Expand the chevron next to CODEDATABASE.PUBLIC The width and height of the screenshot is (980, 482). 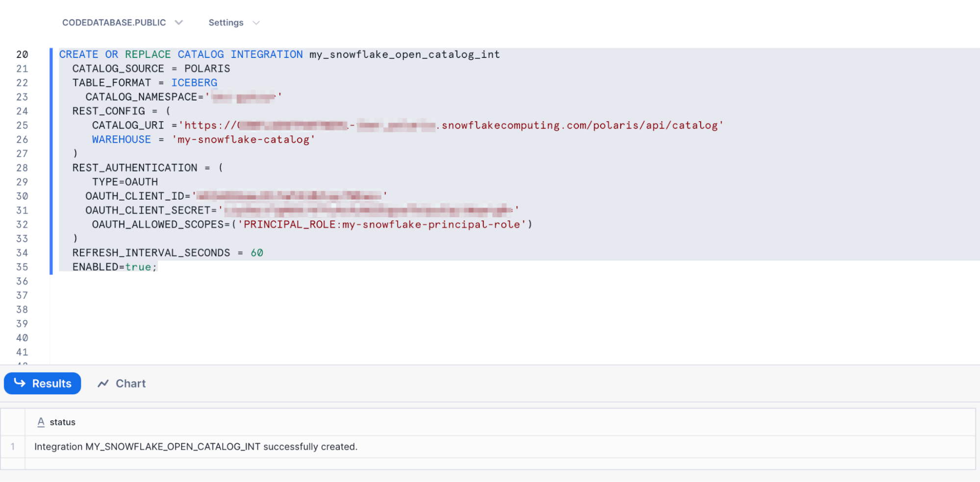179,23
